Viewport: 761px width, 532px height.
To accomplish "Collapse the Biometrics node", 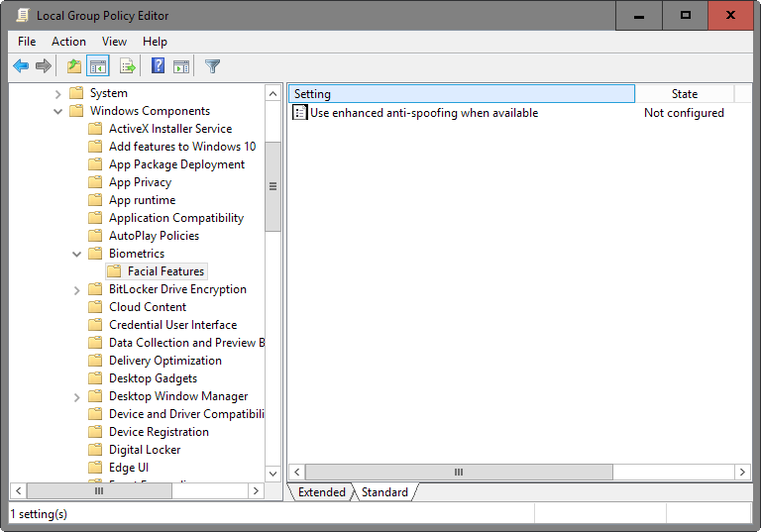I will (x=76, y=254).
